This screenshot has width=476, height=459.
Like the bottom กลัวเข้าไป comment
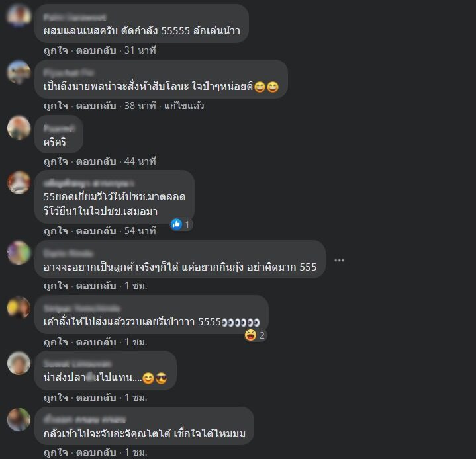pos(56,452)
